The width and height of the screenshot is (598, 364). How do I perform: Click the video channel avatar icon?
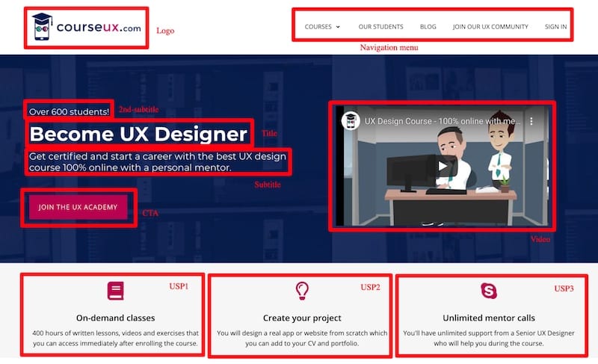[350, 121]
